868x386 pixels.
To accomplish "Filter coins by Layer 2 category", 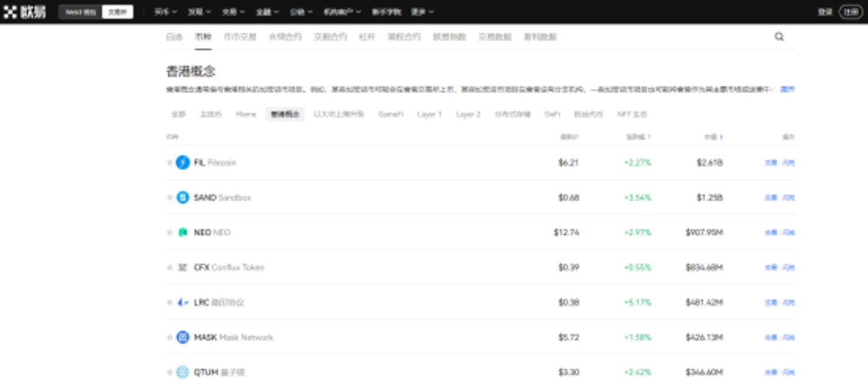I will tap(468, 114).
